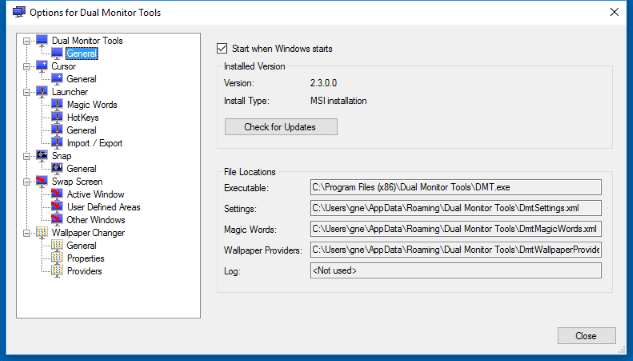633x361 pixels.
Task: Select the Swap Screen node label
Action: [77, 181]
